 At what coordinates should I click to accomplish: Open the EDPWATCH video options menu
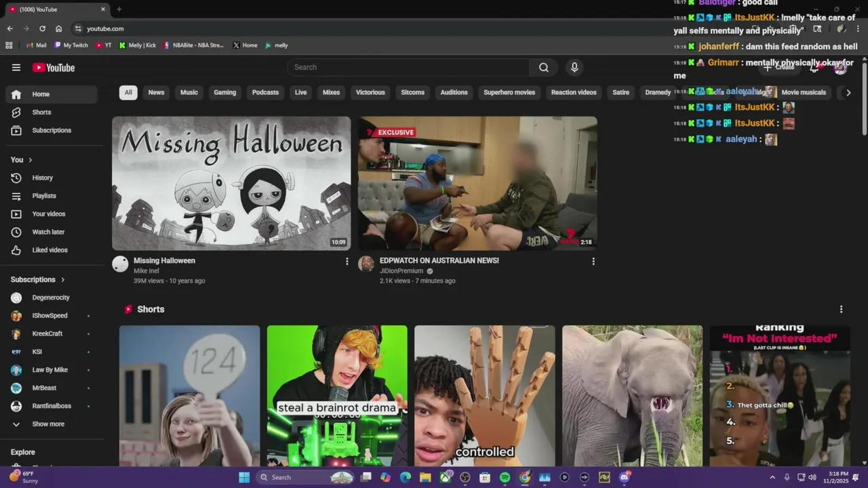coord(593,261)
